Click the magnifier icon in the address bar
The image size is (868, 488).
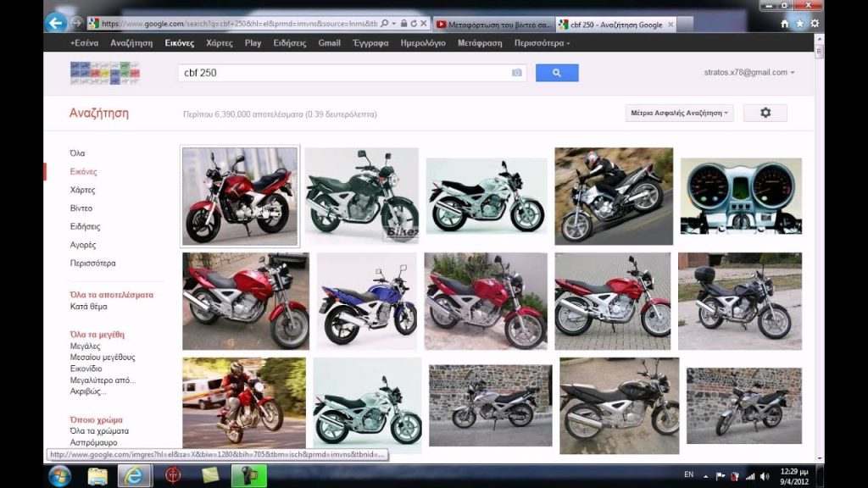(x=384, y=24)
